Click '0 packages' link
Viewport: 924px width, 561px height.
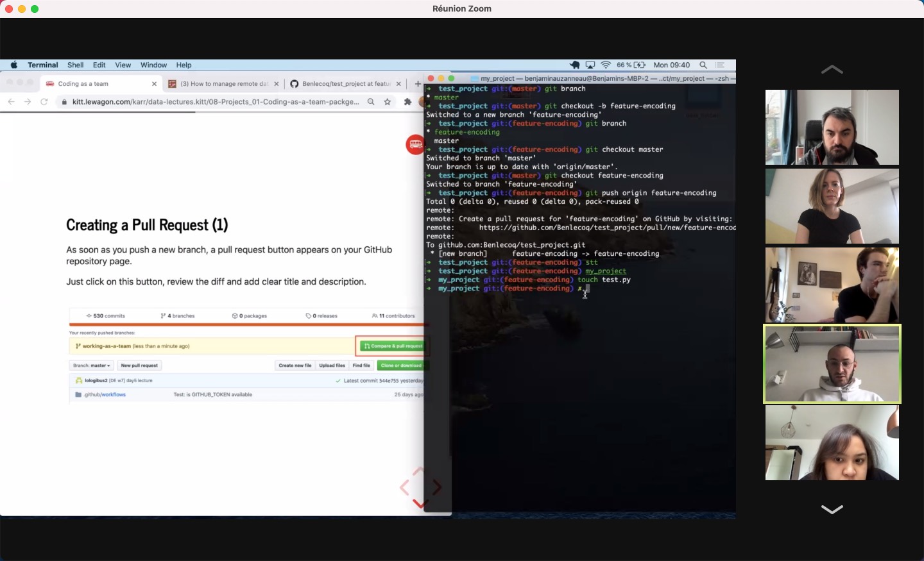point(250,315)
